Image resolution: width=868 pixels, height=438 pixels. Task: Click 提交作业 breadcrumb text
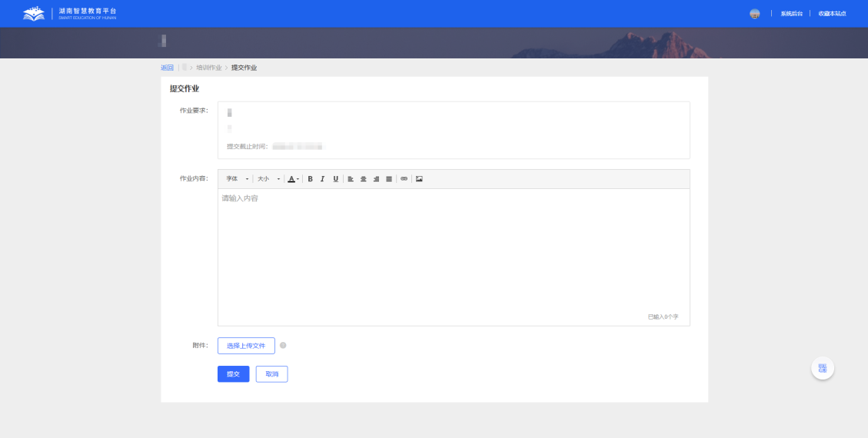click(x=244, y=68)
